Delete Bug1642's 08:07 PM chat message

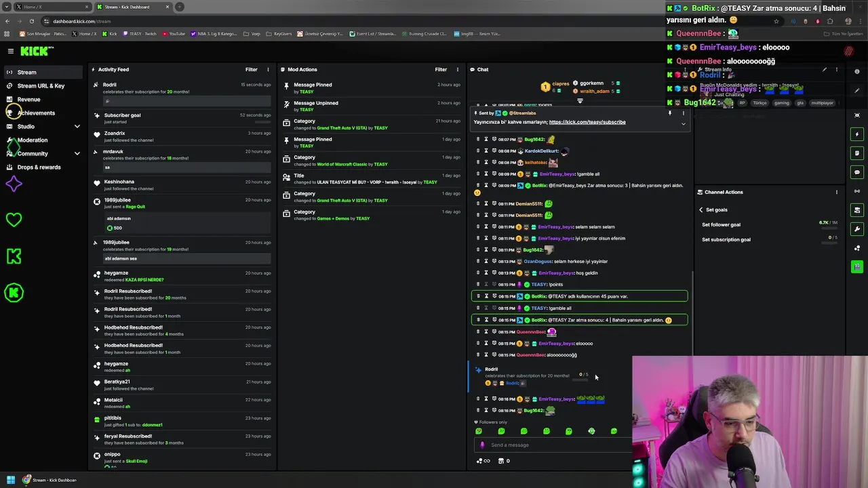(478, 139)
